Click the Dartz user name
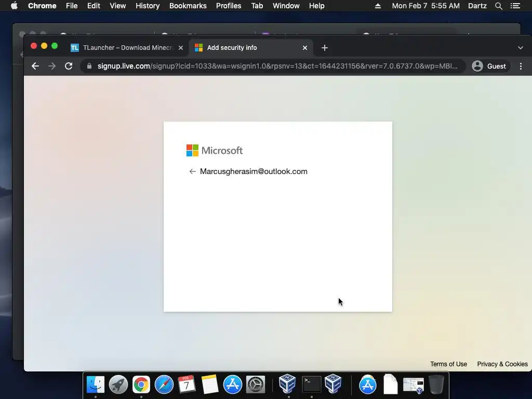The width and height of the screenshot is (532, 399). [x=477, y=6]
